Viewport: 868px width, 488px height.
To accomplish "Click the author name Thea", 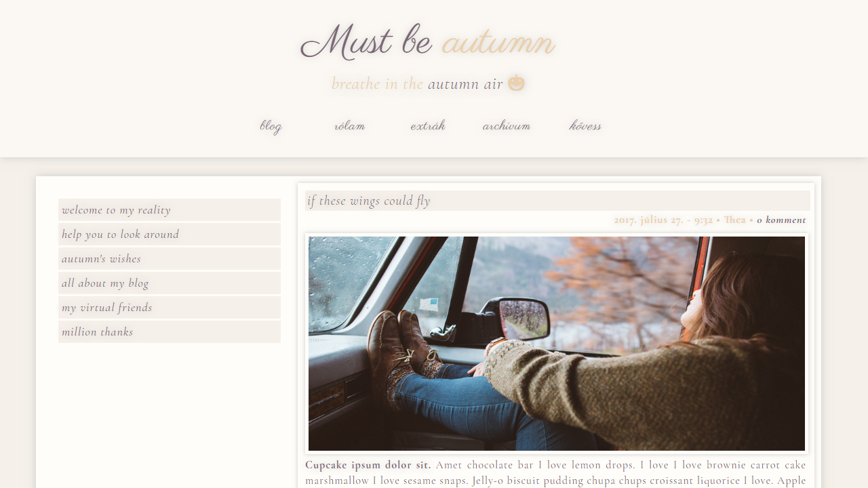I will tap(734, 220).
